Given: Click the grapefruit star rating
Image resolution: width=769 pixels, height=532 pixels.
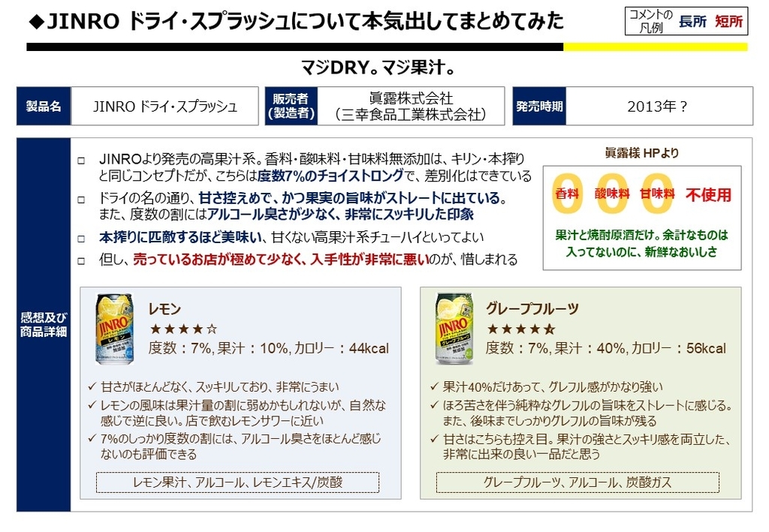Looking at the screenshot, I should pyautogui.click(x=521, y=329).
